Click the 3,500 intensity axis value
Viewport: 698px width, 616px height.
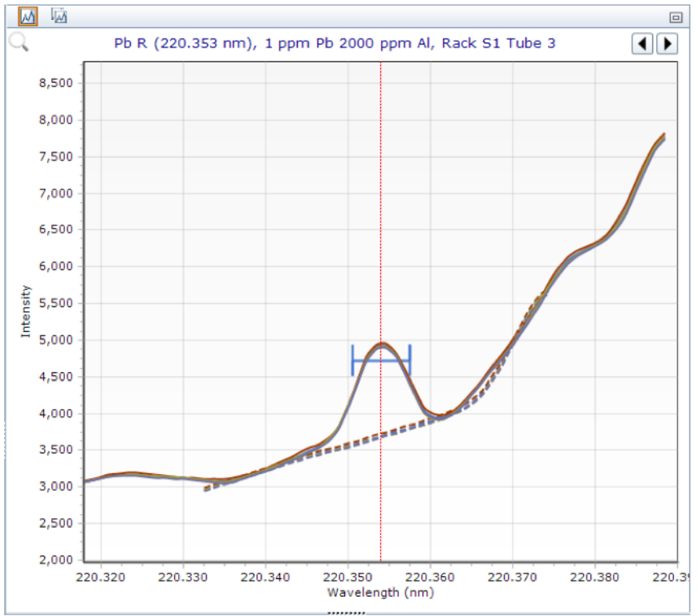(x=55, y=449)
